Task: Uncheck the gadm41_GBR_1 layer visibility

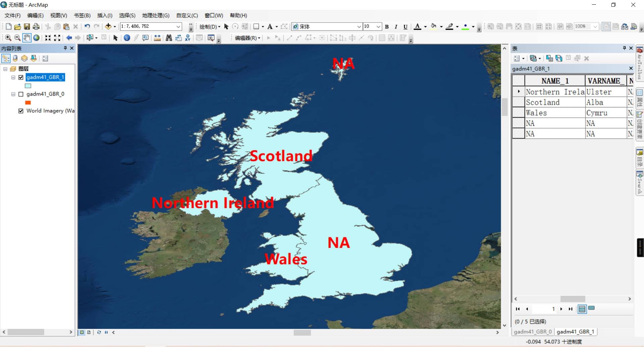Action: (x=21, y=78)
